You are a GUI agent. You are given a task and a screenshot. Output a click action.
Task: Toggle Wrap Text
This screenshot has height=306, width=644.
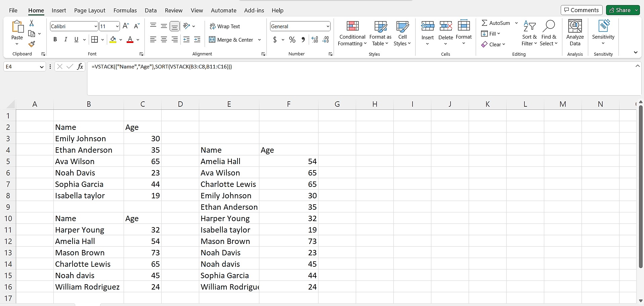click(x=225, y=26)
